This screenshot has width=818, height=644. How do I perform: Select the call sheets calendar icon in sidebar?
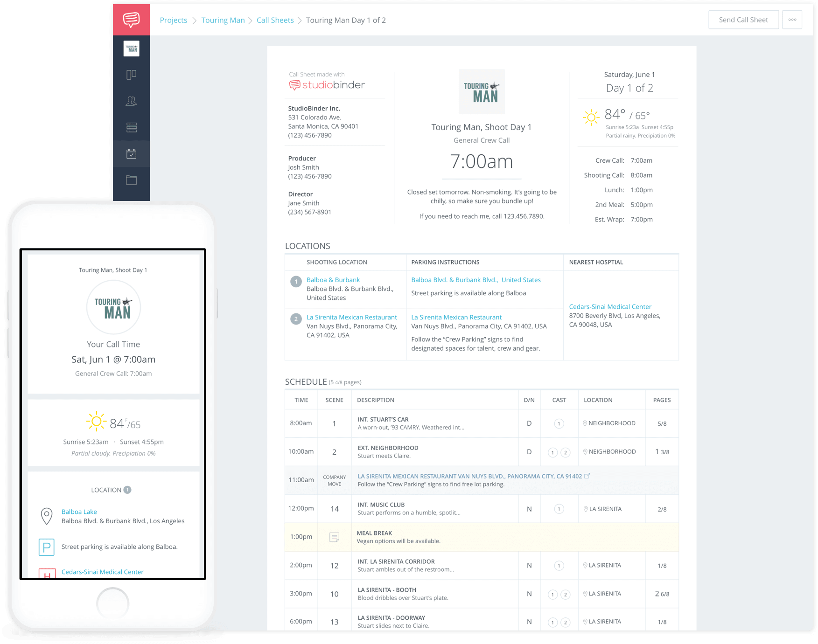(131, 153)
